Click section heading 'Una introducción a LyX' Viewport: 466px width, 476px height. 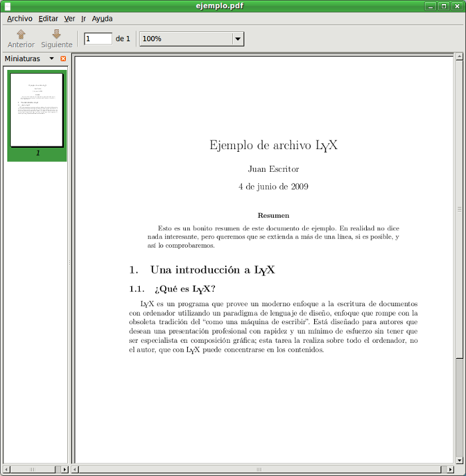coord(212,270)
